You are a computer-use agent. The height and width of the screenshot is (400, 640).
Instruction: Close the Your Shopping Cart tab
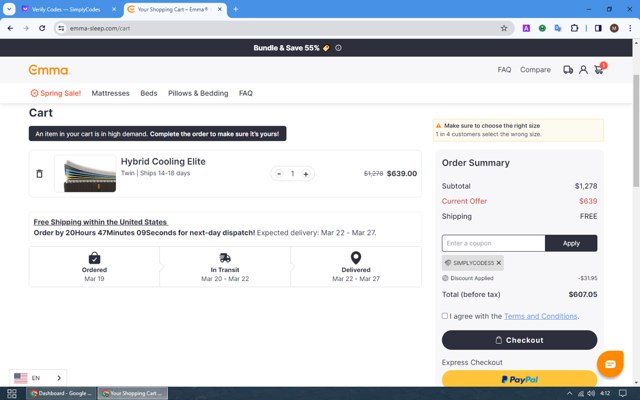(x=220, y=9)
